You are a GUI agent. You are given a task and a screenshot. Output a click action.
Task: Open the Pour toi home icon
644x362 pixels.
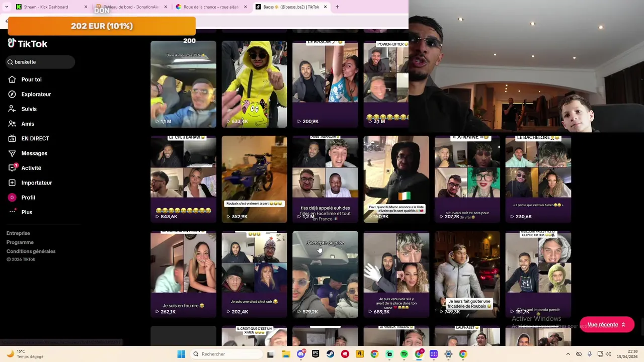click(12, 79)
